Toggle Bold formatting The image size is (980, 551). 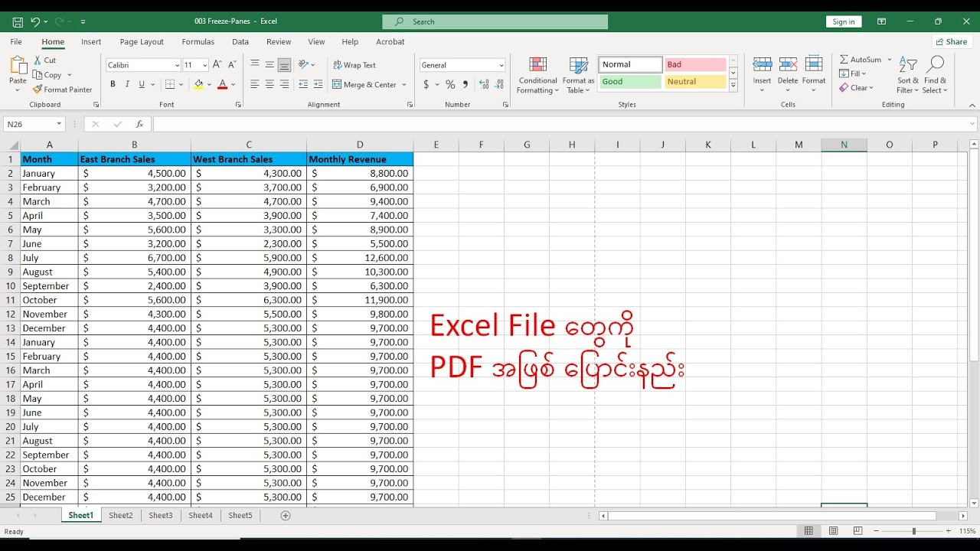[113, 84]
